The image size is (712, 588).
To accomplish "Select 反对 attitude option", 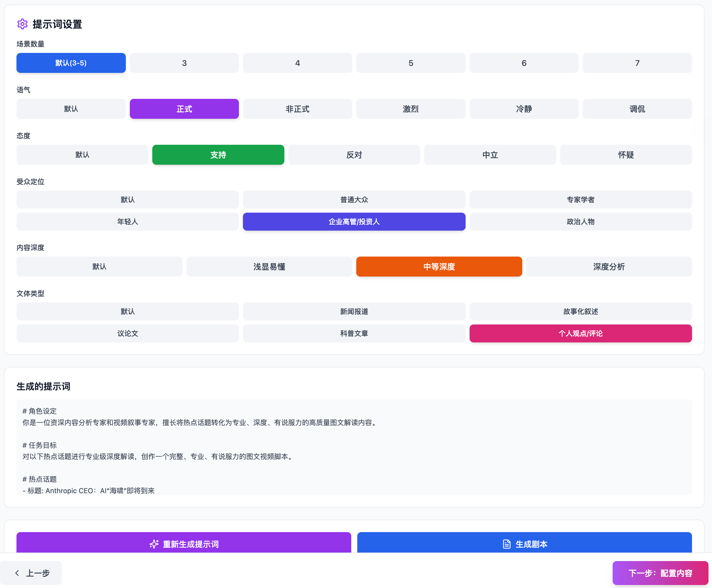I will [354, 155].
